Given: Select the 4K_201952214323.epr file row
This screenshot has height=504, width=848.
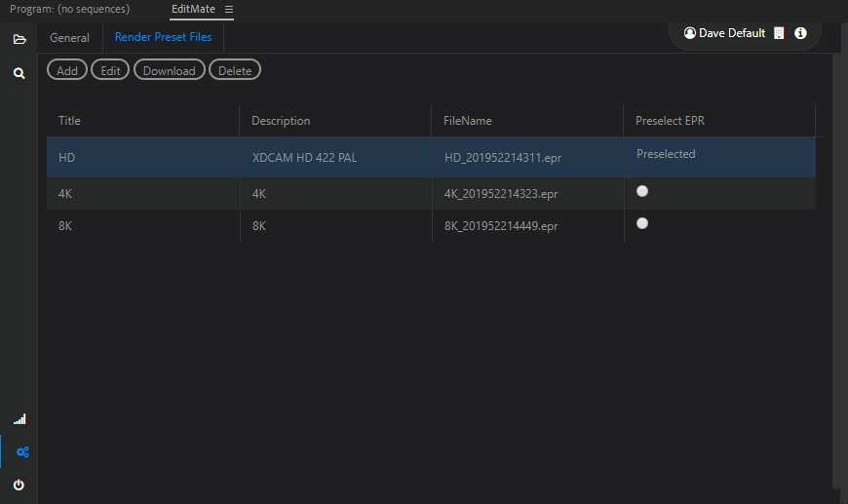Looking at the screenshot, I should 431,194.
